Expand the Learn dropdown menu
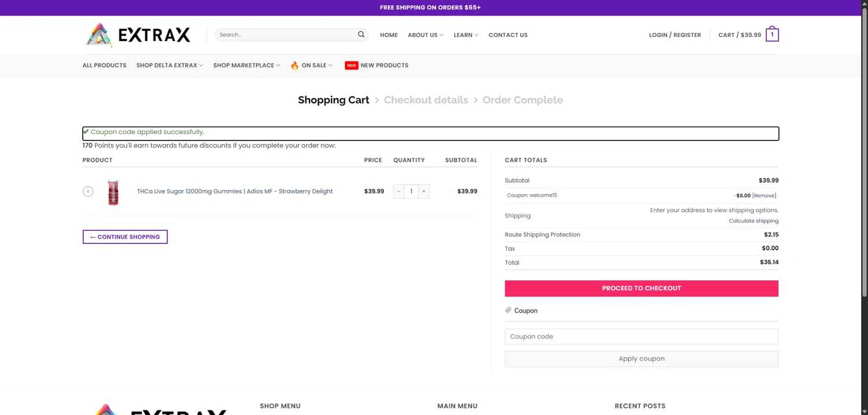 point(466,35)
